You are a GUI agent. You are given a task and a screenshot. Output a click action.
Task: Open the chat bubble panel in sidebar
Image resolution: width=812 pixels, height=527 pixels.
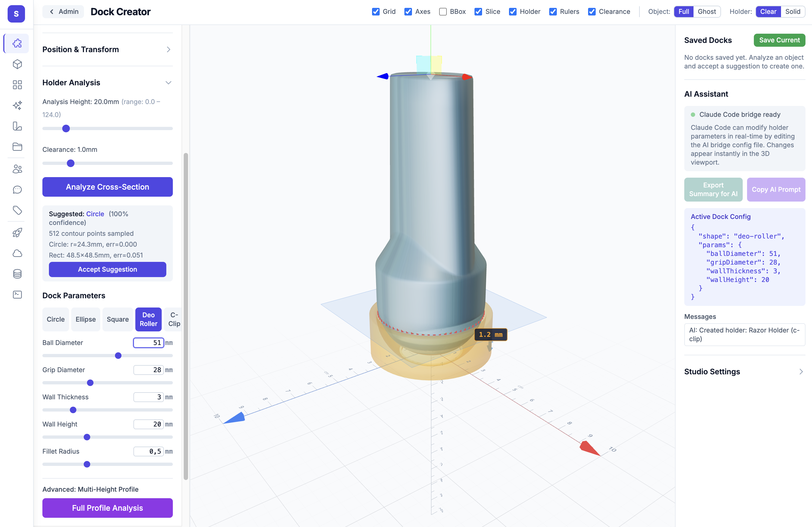17,190
